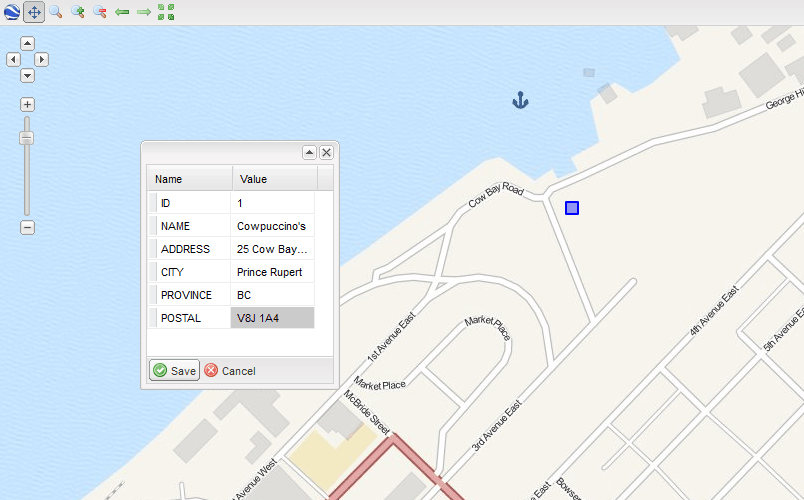Edit the POSTAL value V8J 1A4

tap(273, 318)
